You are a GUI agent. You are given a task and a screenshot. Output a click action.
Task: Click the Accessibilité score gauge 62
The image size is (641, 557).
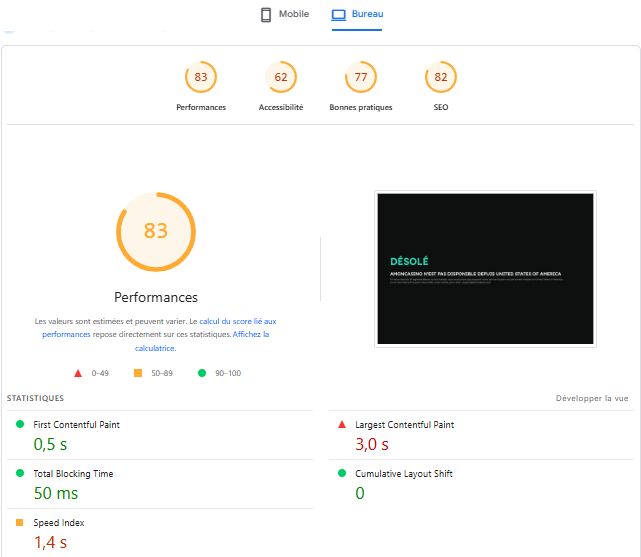click(281, 78)
